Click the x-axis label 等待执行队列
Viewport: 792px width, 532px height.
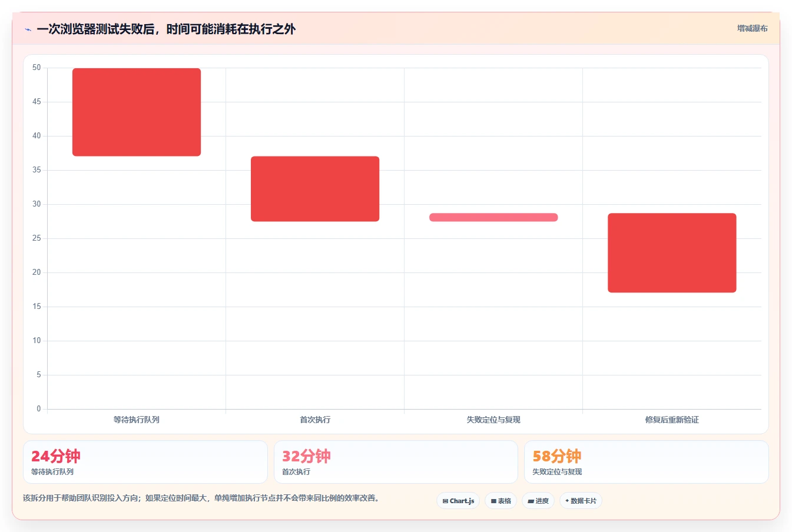(x=137, y=420)
